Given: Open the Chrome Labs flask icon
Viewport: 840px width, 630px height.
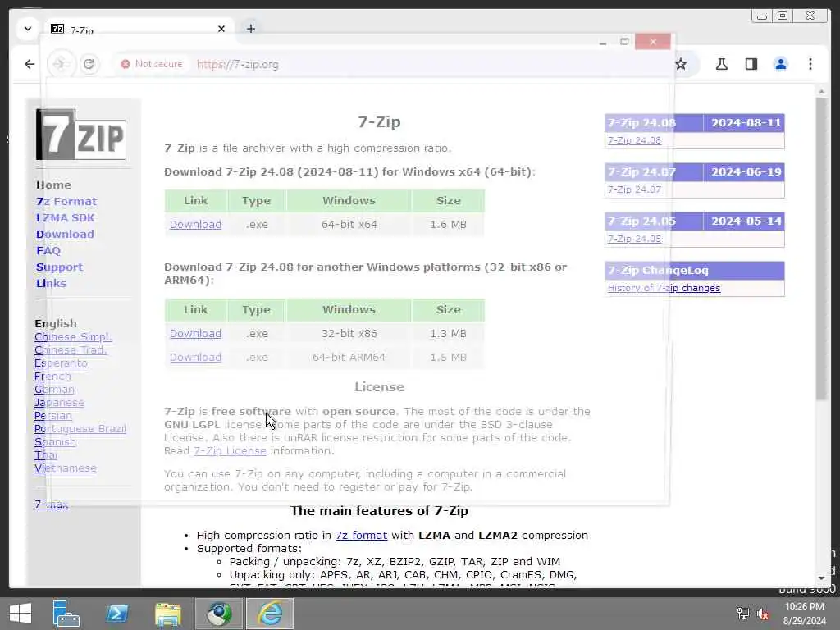Looking at the screenshot, I should click(x=722, y=64).
